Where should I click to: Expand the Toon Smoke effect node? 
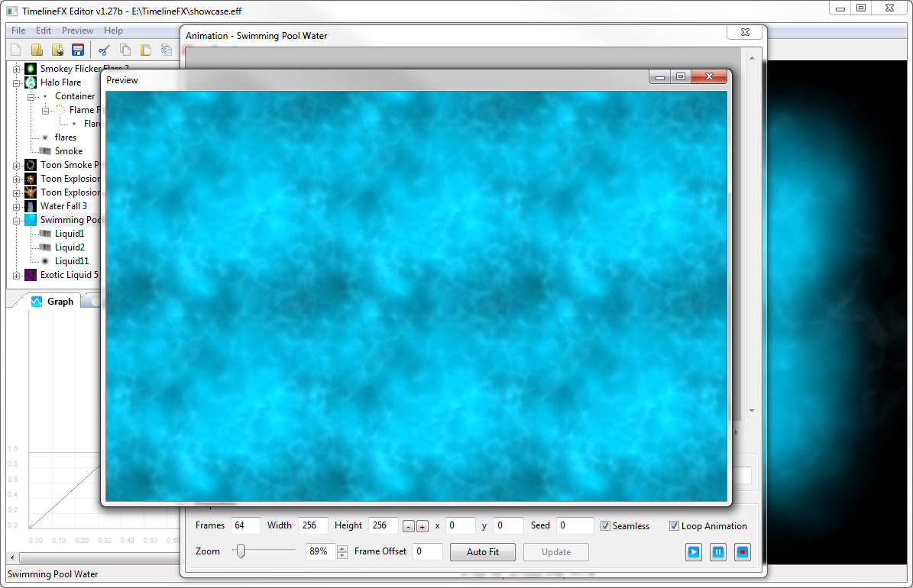click(x=16, y=164)
